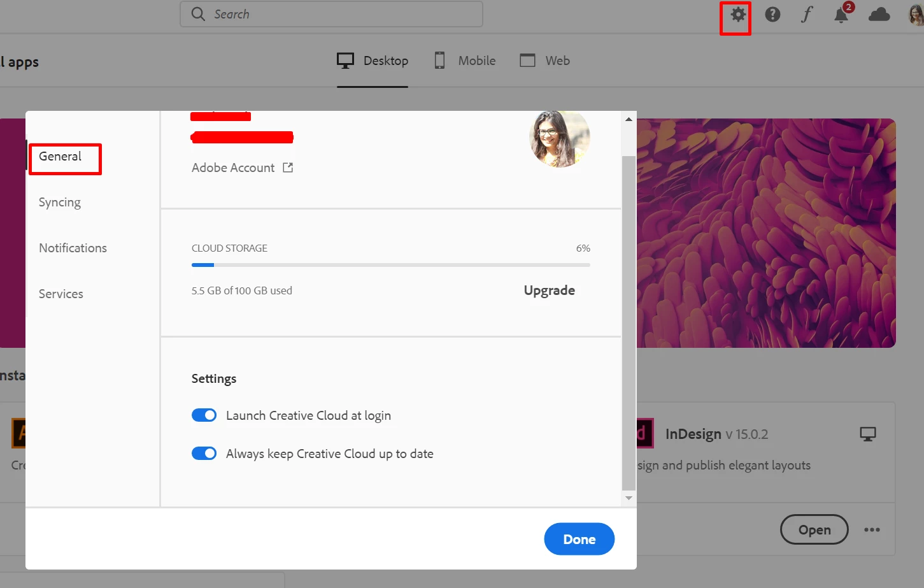Switch to the Desktop tab
The height and width of the screenshot is (588, 924).
(373, 61)
